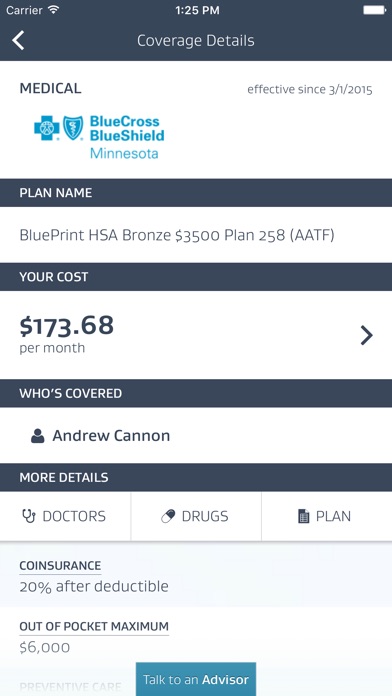Tap the BlueCross BlueShield Minnesota logo text

127,137
